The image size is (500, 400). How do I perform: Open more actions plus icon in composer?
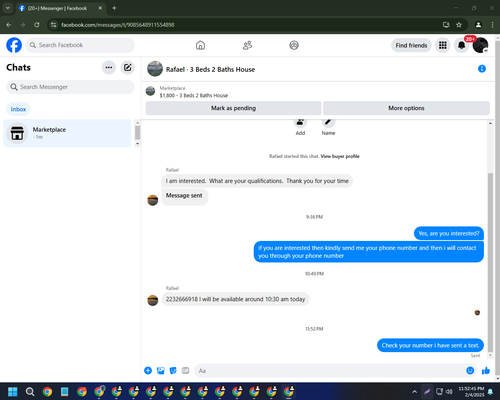pyautogui.click(x=148, y=370)
